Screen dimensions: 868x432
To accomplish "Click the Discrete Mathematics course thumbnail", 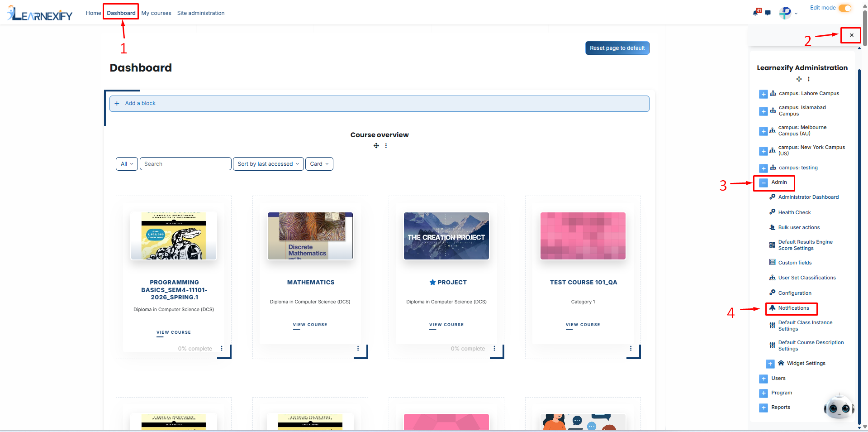I will [x=310, y=236].
